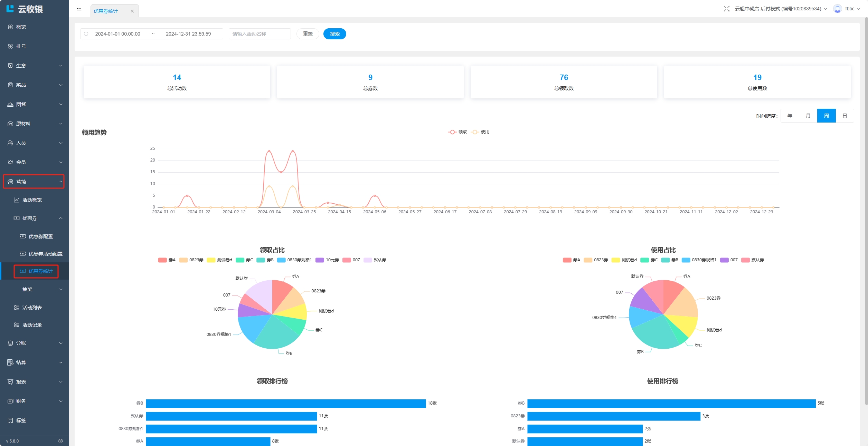868x446 pixels.
Task: Open the 标签 tags sidebar item
Action: click(x=21, y=420)
